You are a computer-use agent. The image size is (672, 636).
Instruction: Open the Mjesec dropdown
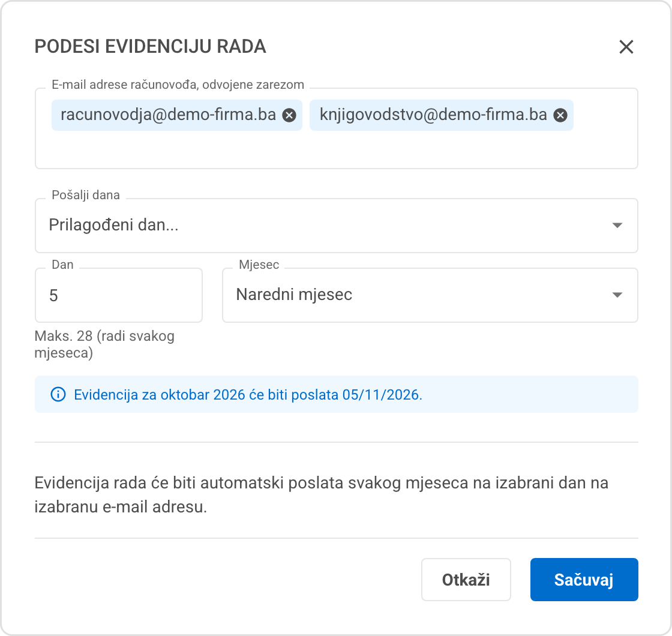tap(430, 295)
